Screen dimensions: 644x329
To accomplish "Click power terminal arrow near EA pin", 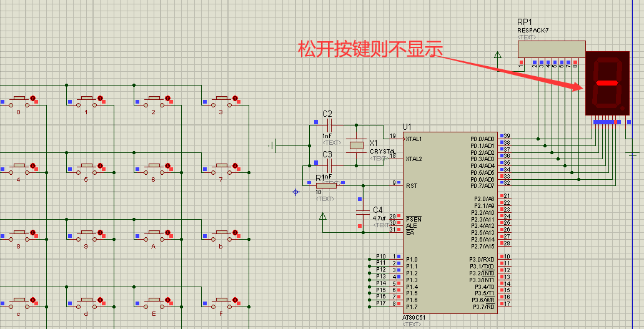I will 323,217.
